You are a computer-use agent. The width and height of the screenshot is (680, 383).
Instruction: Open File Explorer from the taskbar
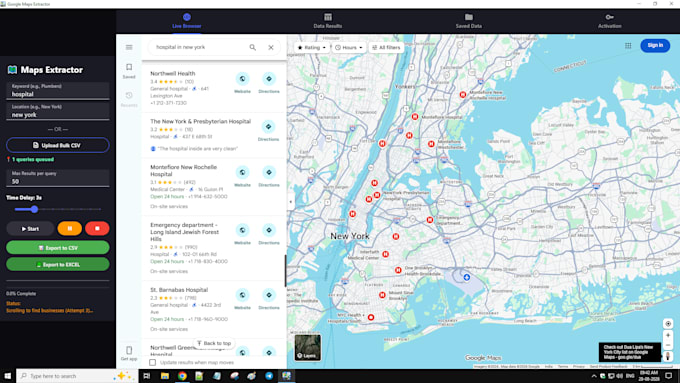click(x=164, y=376)
